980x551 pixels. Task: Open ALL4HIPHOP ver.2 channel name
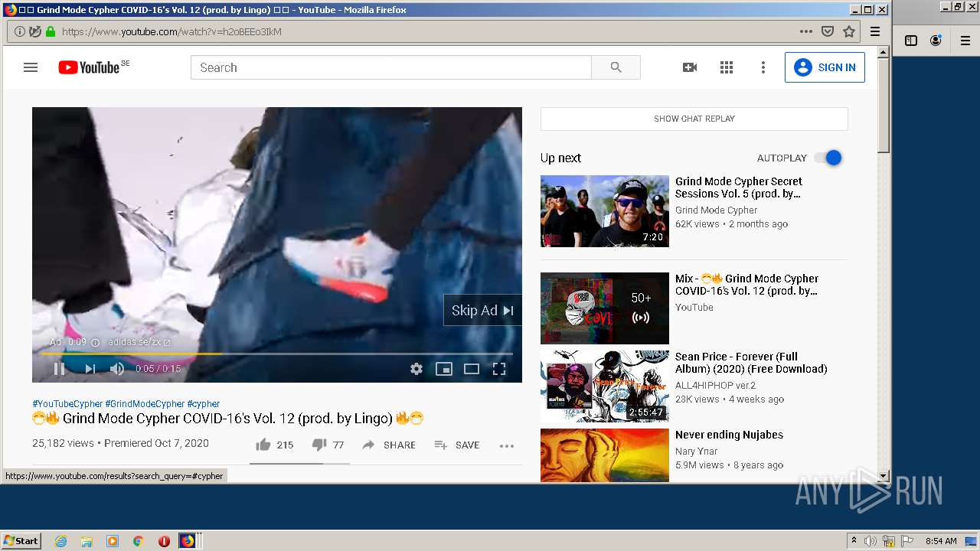point(715,386)
